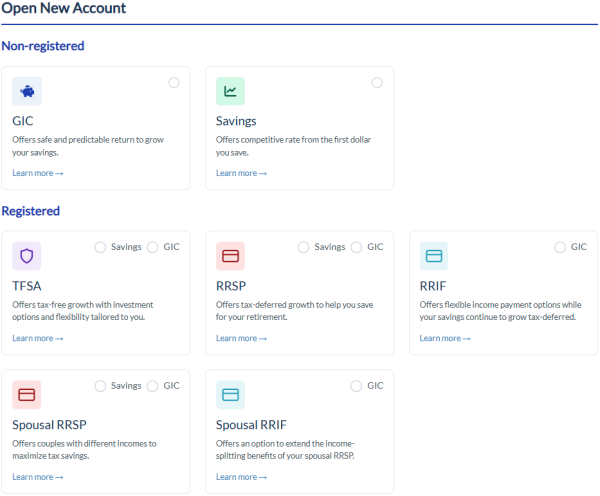Choose GIC option for TFSA
600x496 pixels.
153,247
